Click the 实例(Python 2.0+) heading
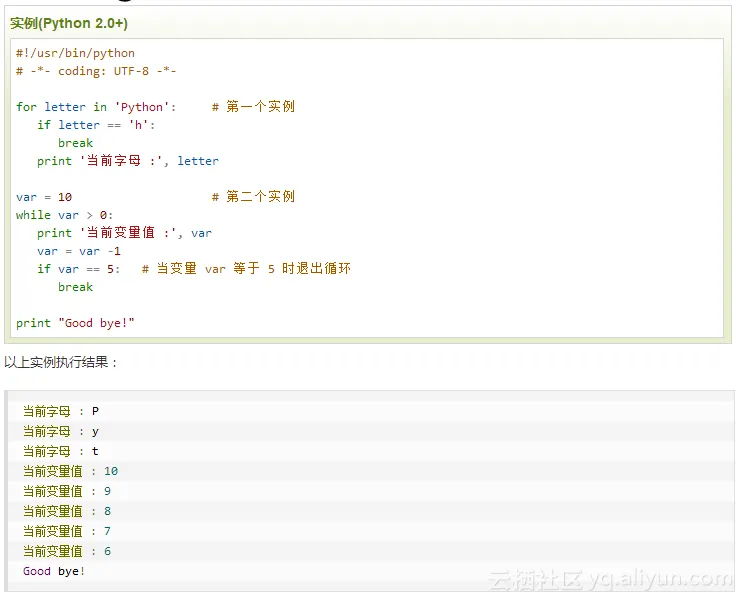 [69, 23]
